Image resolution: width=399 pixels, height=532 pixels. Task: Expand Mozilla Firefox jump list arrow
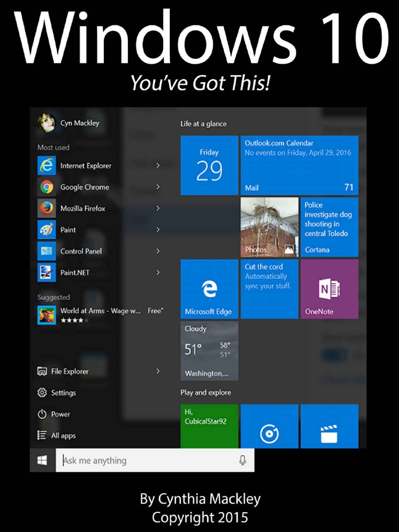point(158,208)
